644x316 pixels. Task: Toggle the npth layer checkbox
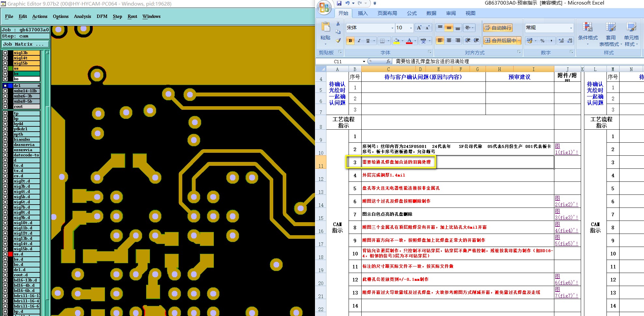pos(5,134)
